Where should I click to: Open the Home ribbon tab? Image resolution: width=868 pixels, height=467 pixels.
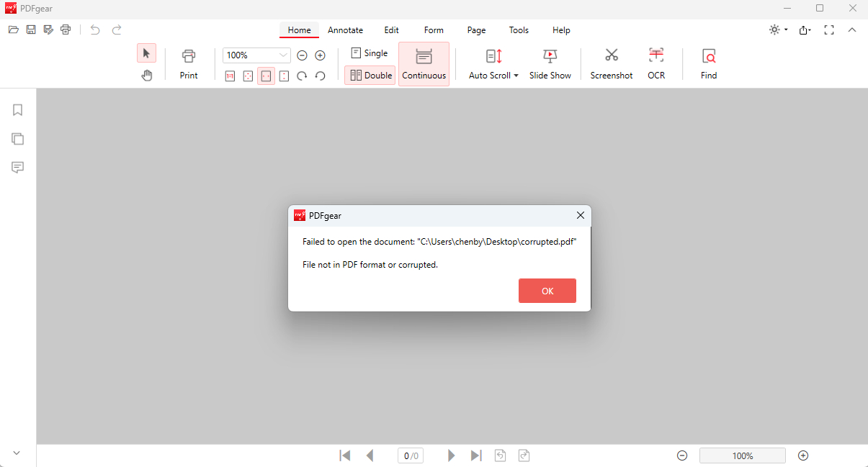[x=299, y=30]
